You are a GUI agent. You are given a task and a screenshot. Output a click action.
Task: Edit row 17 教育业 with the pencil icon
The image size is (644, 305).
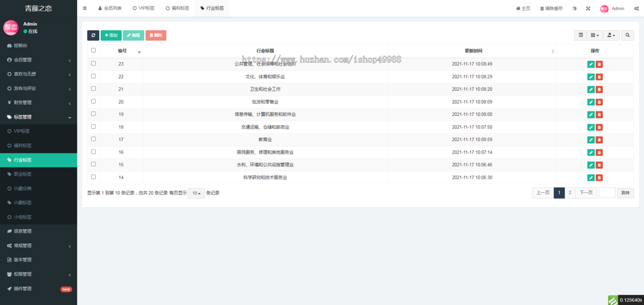[591, 140]
